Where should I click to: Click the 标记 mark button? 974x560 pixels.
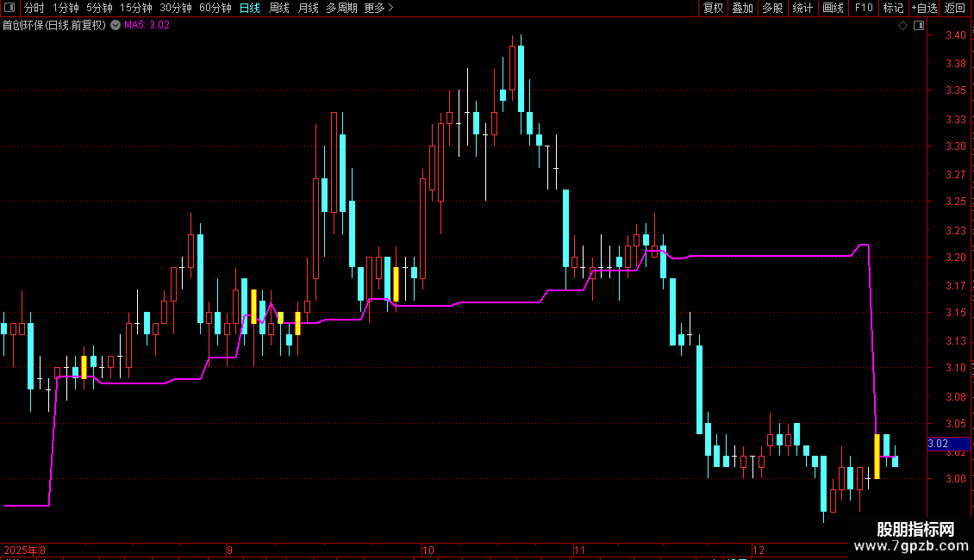tap(893, 8)
